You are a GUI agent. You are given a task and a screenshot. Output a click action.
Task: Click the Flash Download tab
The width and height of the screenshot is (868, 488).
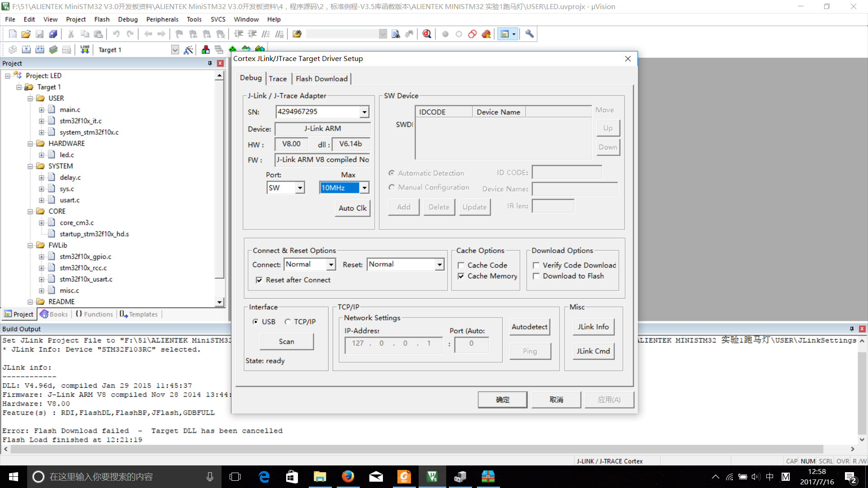point(322,78)
